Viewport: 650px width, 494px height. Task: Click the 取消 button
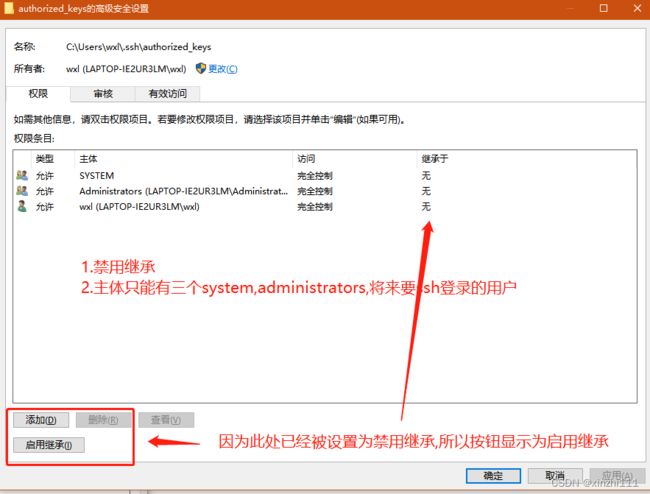pos(555,476)
